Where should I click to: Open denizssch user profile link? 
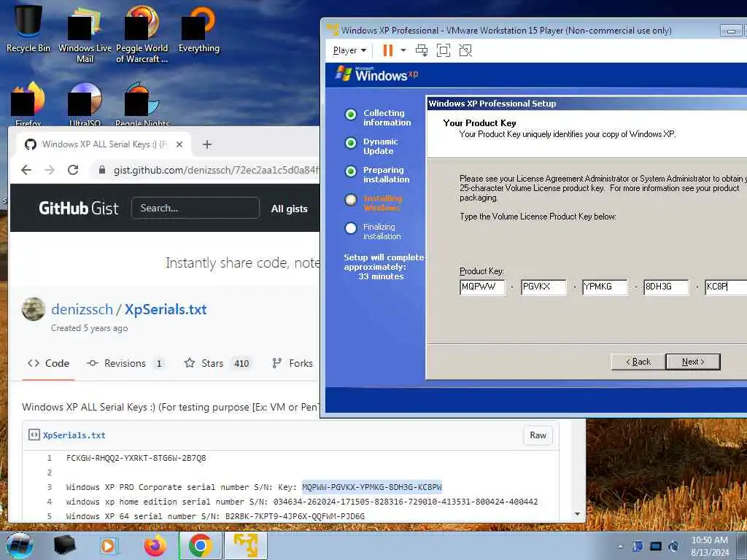tap(82, 309)
